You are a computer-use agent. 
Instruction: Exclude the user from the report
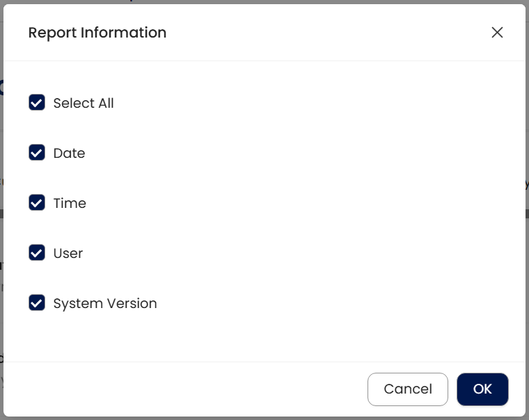pyautogui.click(x=37, y=253)
